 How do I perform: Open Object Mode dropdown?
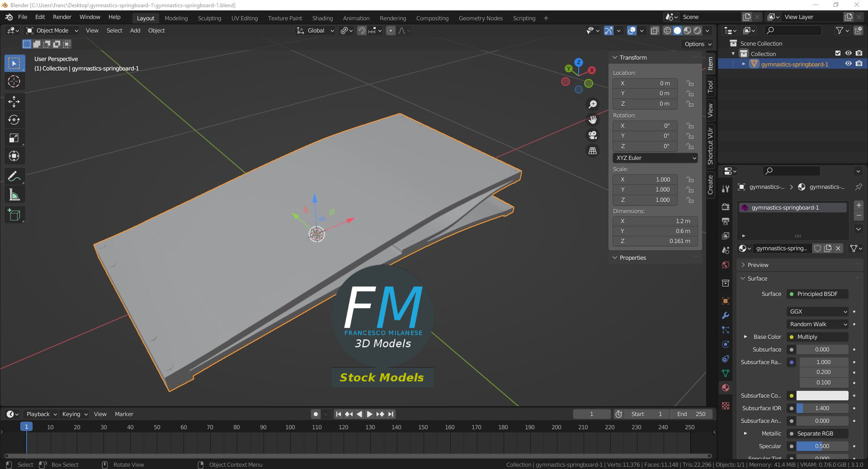52,31
